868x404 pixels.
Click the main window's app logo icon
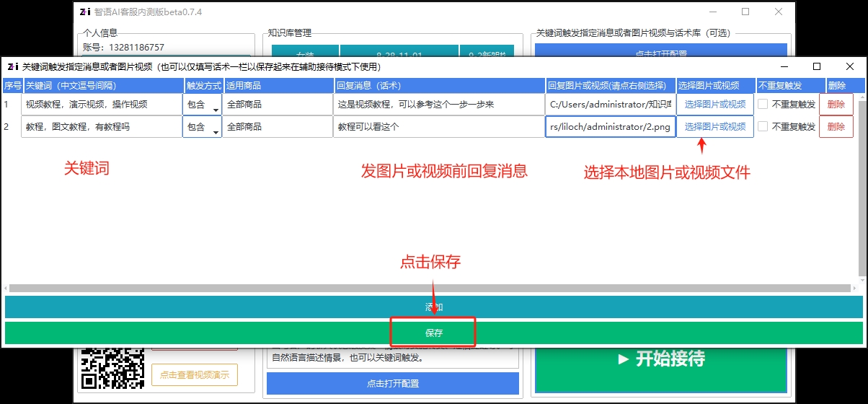pyautogui.click(x=84, y=12)
